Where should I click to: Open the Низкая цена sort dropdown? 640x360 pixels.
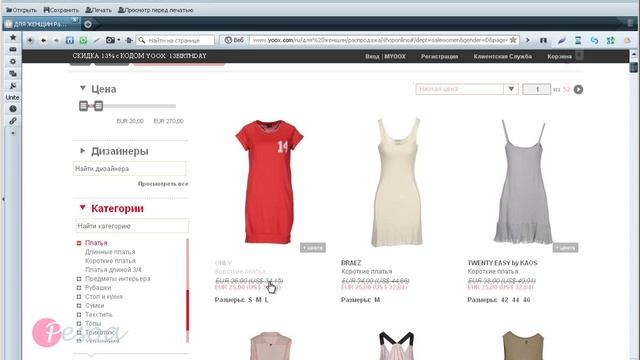pos(467,89)
